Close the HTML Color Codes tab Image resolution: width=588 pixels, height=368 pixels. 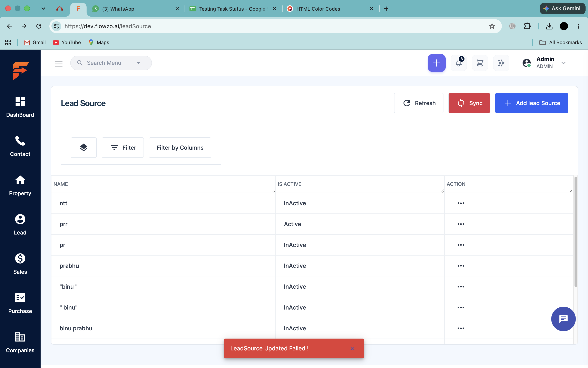[372, 9]
